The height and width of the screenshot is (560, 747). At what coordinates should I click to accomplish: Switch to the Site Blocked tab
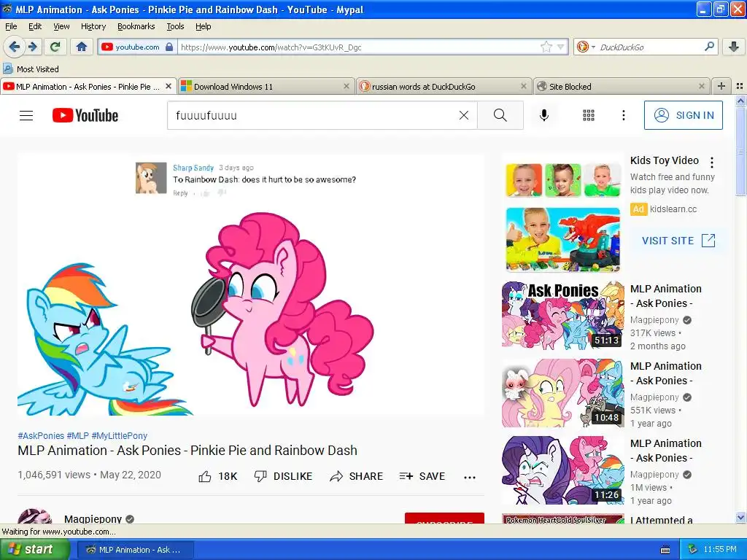click(x=622, y=87)
